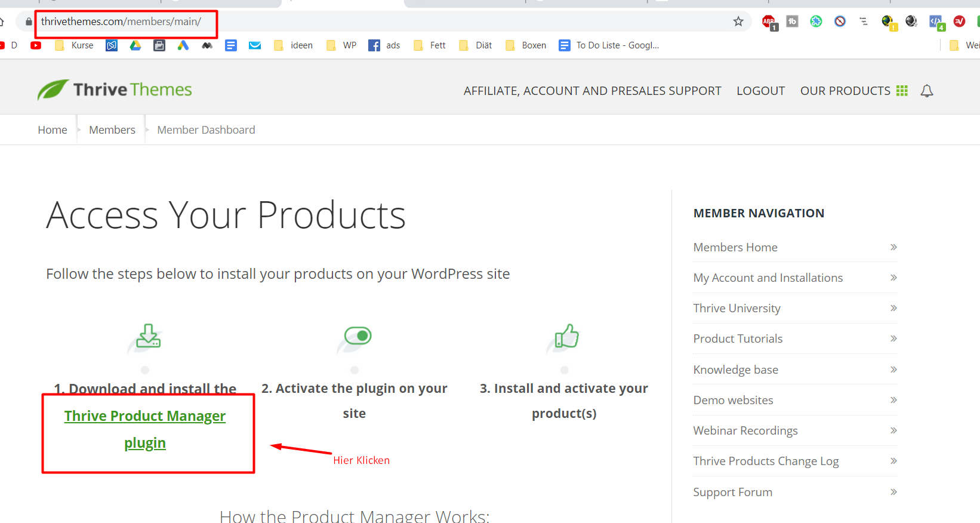980x523 pixels.
Task: Click the 'MEMBER NAVIGATION' sidebar heading
Action: tap(759, 213)
